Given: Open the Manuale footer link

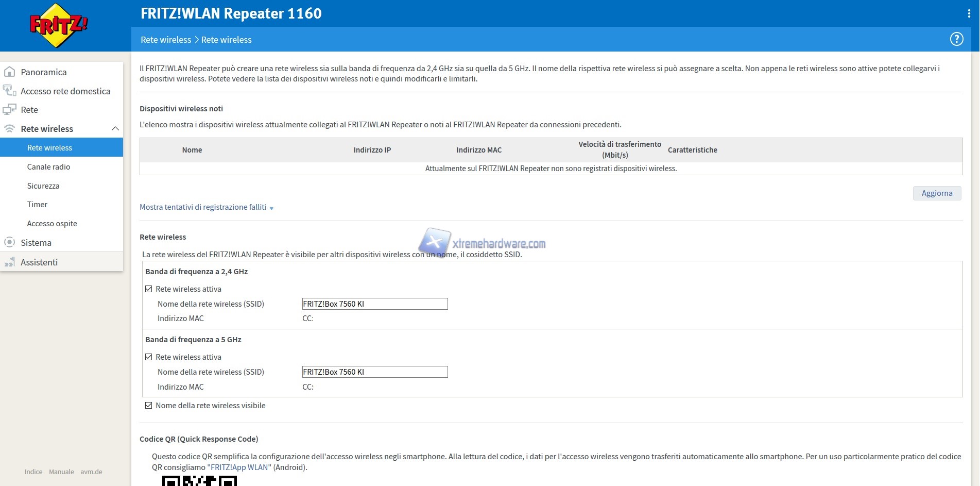Looking at the screenshot, I should [61, 472].
